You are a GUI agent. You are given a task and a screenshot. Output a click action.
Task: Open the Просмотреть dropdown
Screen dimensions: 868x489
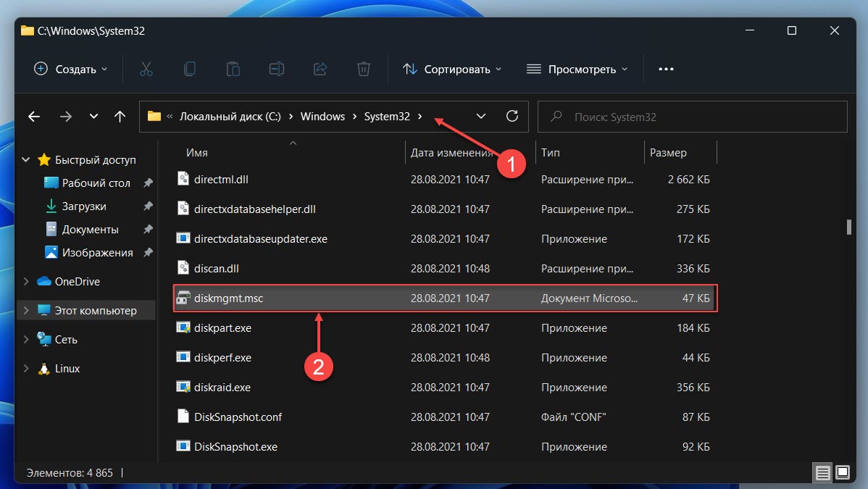(577, 70)
